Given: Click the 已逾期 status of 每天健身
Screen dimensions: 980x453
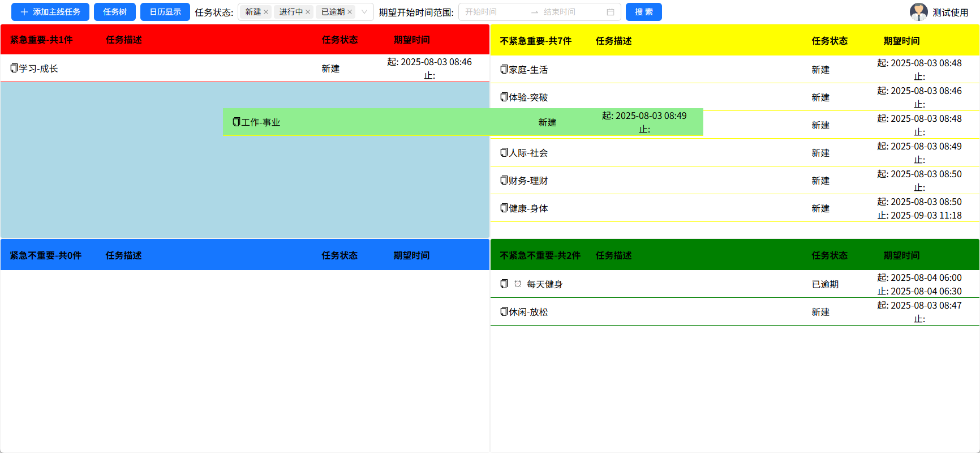Looking at the screenshot, I should click(825, 284).
